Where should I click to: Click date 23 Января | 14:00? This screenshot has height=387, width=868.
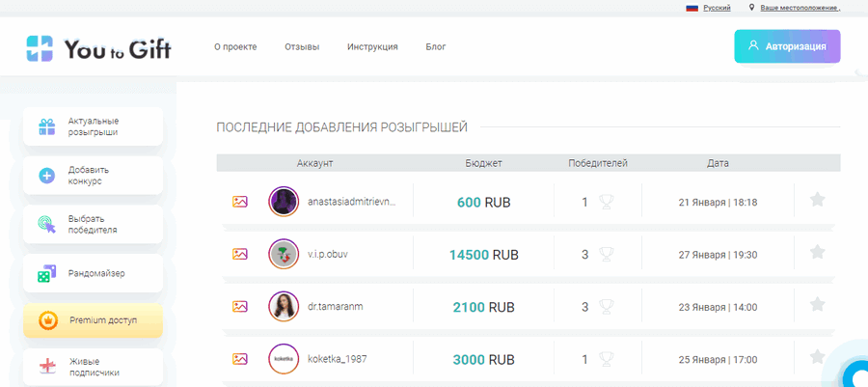pos(718,307)
